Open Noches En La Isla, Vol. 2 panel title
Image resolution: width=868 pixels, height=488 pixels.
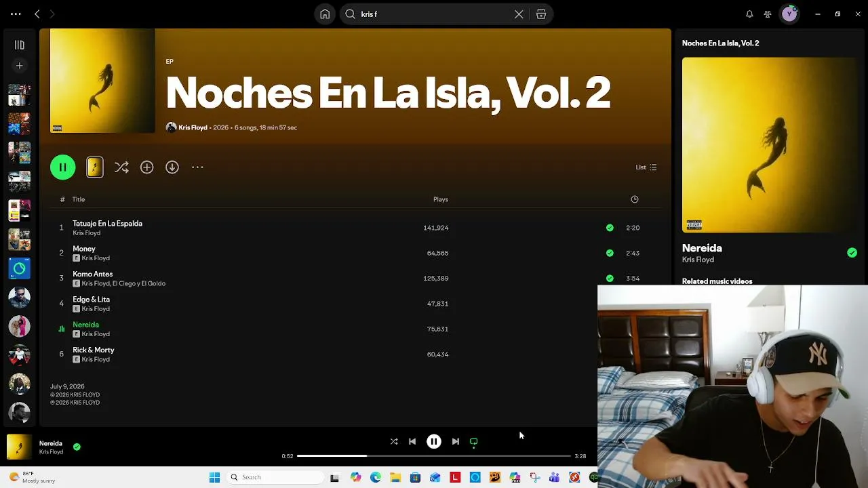coord(720,43)
